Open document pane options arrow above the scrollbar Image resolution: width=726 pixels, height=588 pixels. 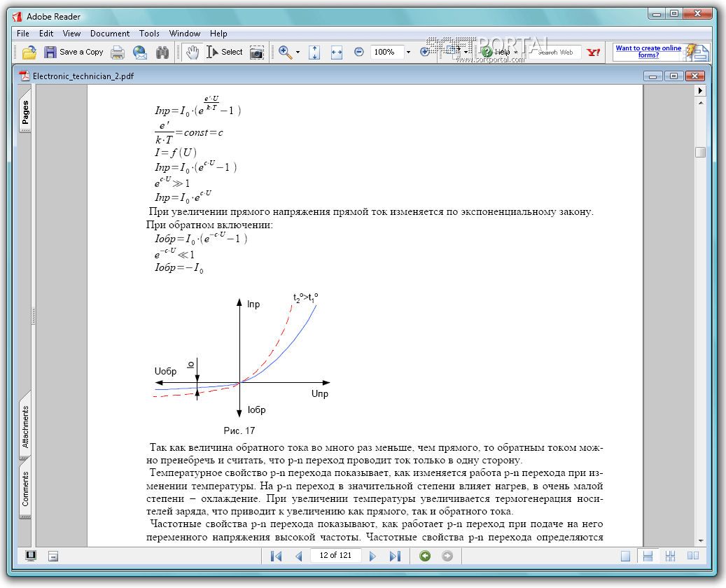point(701,90)
